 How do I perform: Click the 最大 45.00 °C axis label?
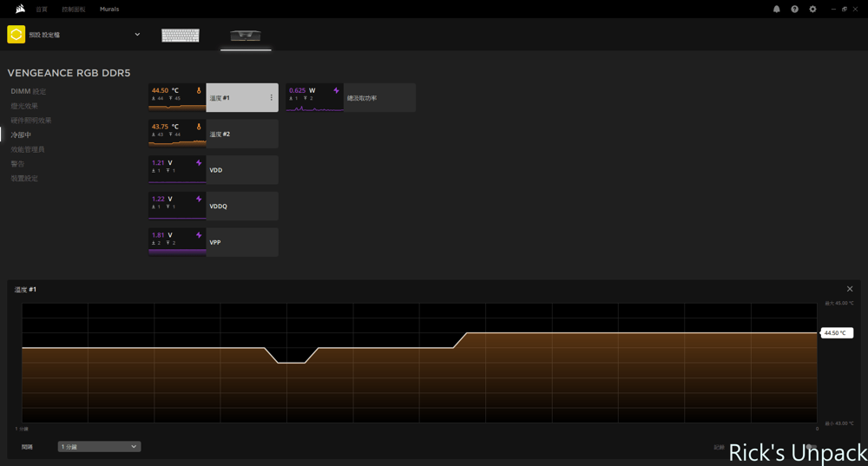click(x=839, y=303)
